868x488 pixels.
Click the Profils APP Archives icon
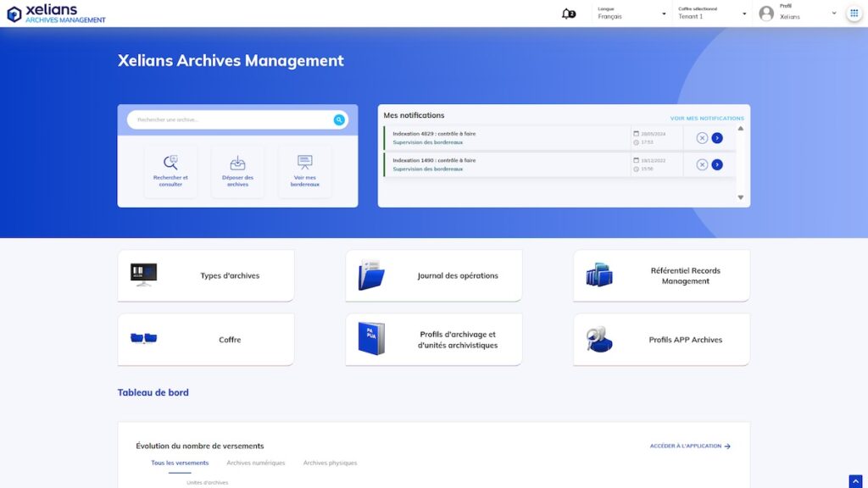click(599, 339)
